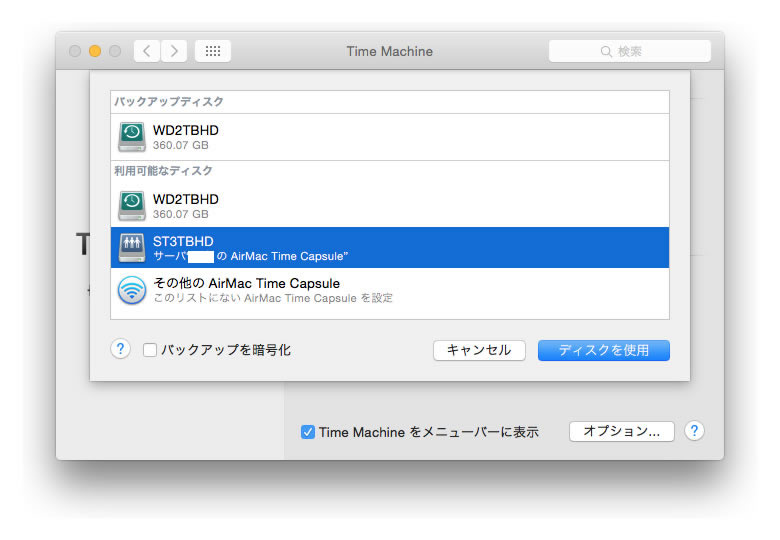This screenshot has width=780, height=540.
Task: Click the キャンセル button
Action: pos(479,350)
